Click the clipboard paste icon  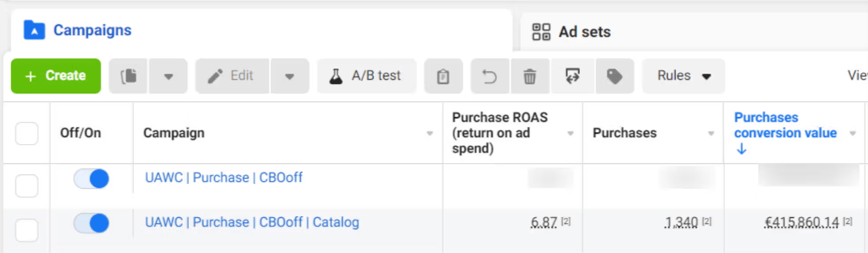[x=443, y=76]
